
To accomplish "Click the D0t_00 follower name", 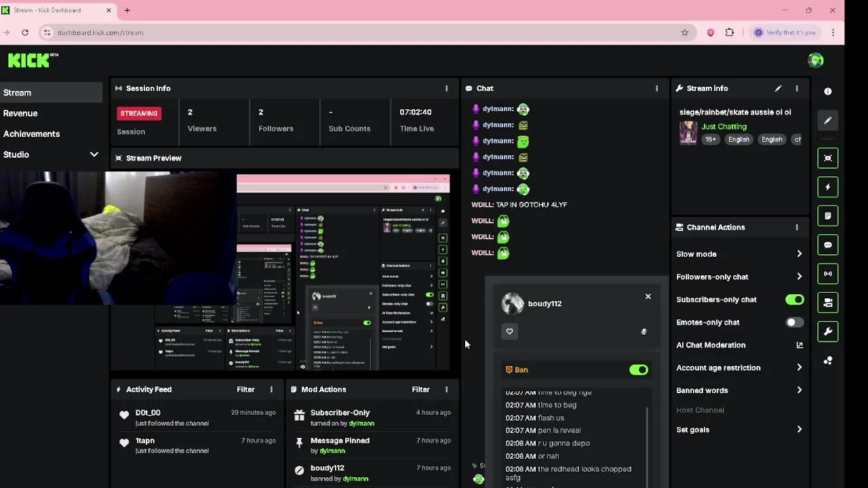I will pyautogui.click(x=148, y=413).
